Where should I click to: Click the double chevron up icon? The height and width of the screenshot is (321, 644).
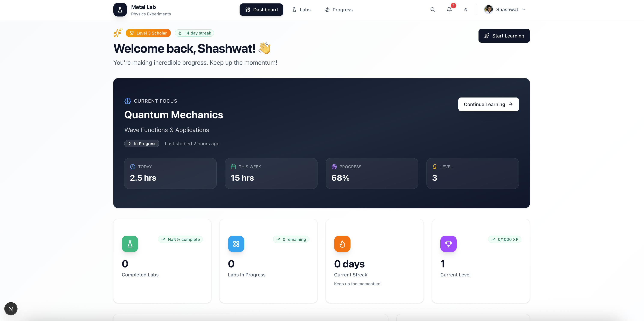point(466,10)
